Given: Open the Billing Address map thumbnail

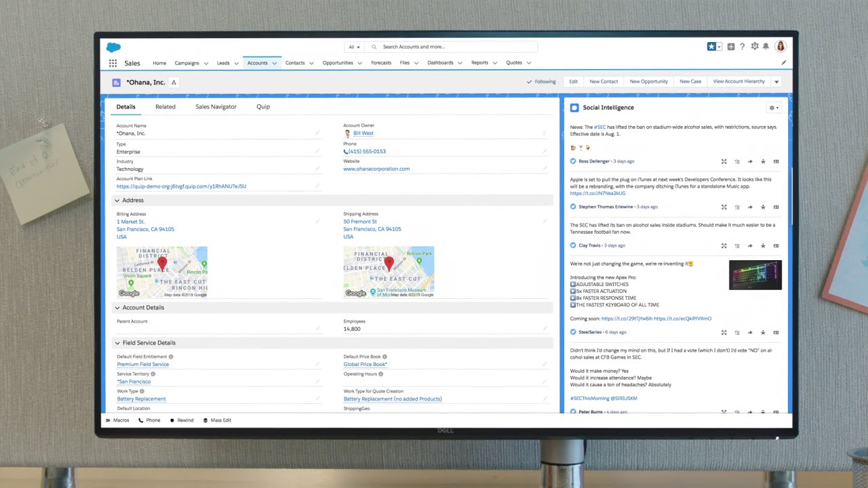Looking at the screenshot, I should pos(162,272).
